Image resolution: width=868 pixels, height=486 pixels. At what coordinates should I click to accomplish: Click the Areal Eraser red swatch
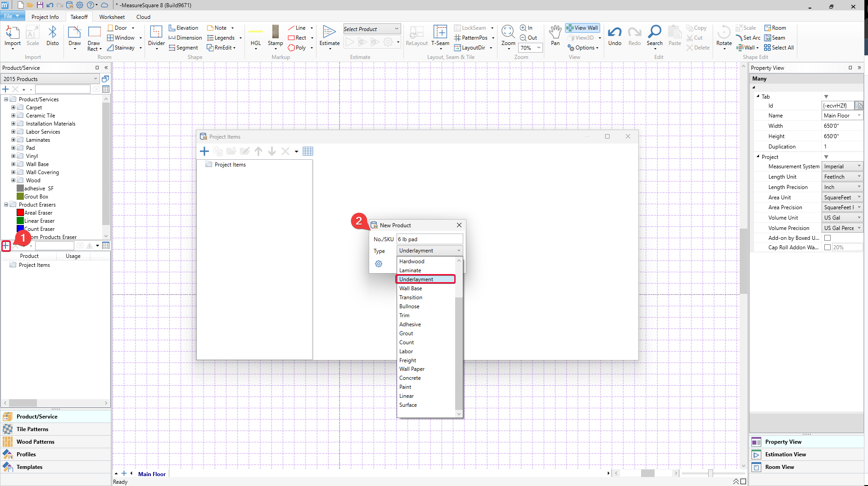[x=20, y=213]
